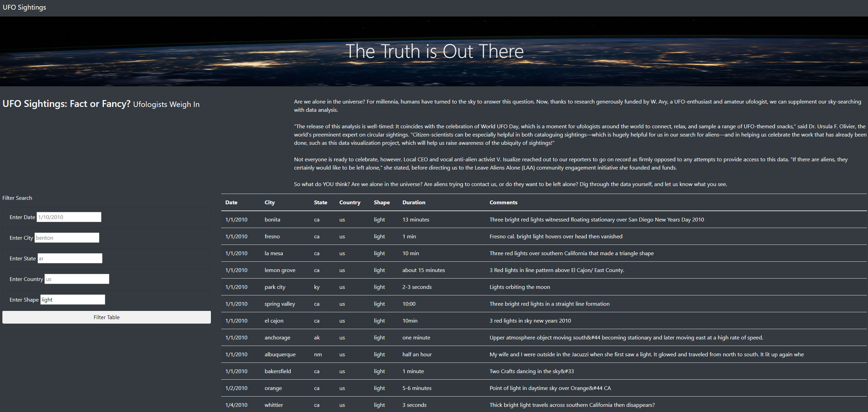Click the Date column header

pyautogui.click(x=231, y=202)
